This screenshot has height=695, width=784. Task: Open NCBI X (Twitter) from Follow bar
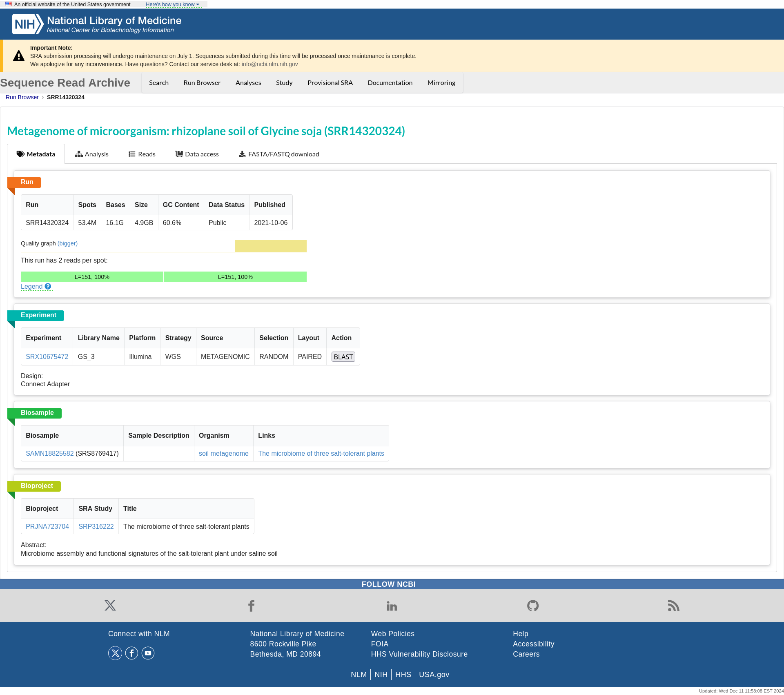(110, 606)
